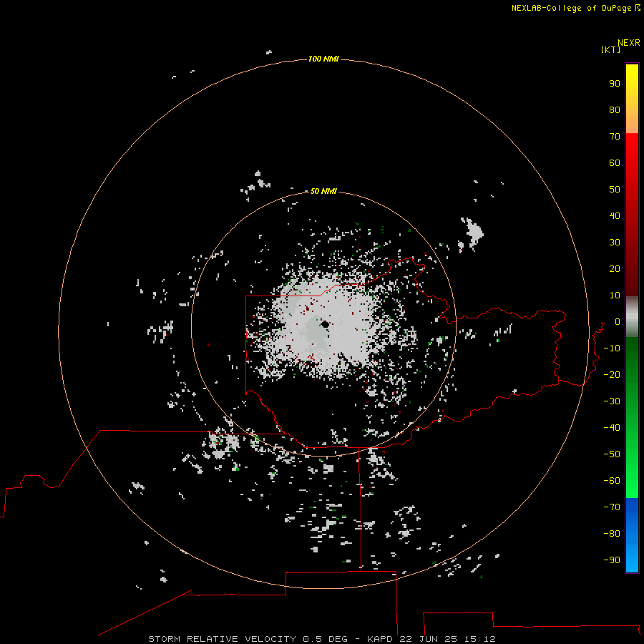Image resolution: width=644 pixels, height=644 pixels.
Task: Click the 40 value on the velocity scale
Action: click(615, 215)
